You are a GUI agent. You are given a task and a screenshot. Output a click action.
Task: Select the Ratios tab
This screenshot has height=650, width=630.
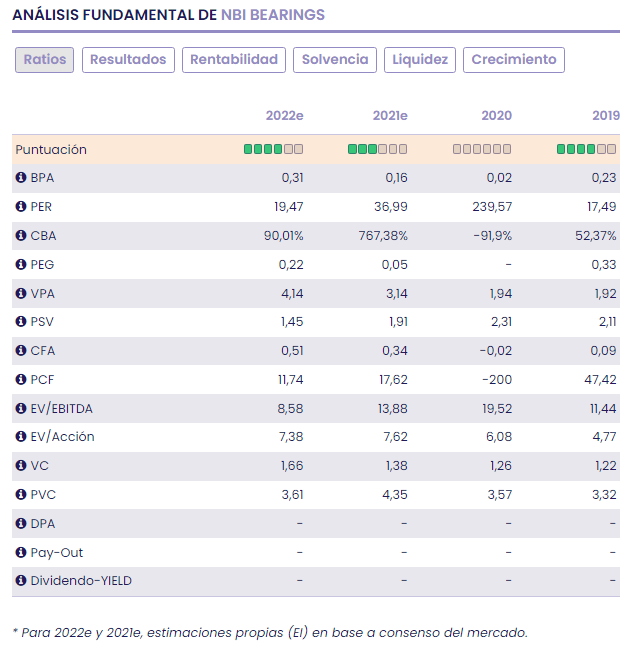click(x=44, y=60)
